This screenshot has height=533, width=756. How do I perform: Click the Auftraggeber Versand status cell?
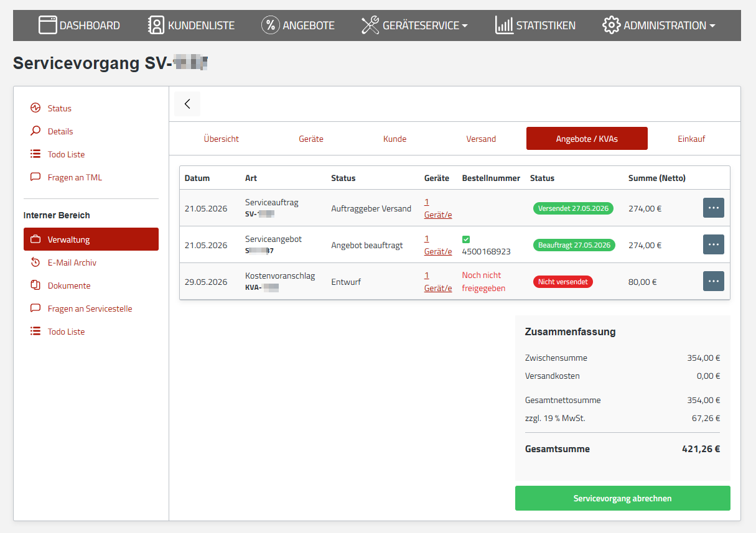pyautogui.click(x=371, y=208)
